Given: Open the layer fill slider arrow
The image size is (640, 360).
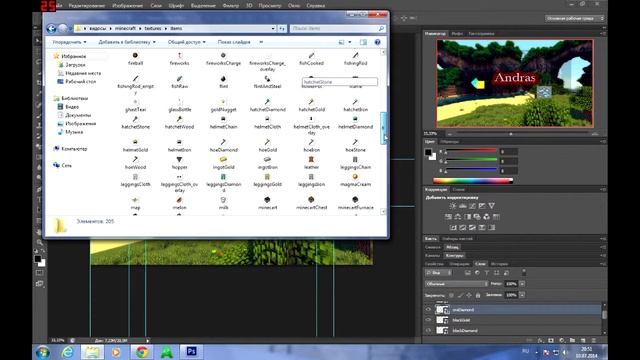Looking at the screenshot, I should tap(522, 295).
